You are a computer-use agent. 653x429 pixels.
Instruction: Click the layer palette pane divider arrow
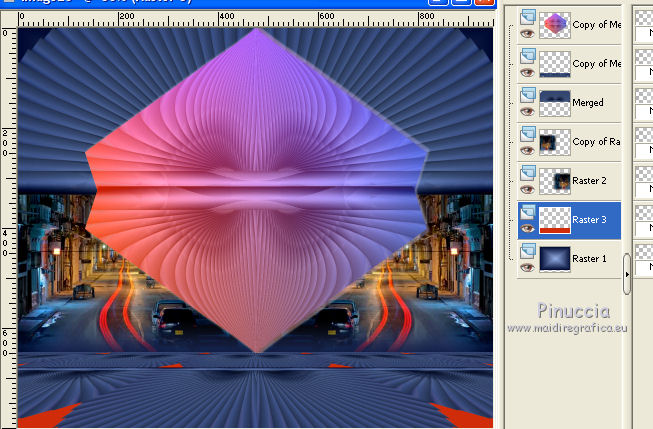627,274
